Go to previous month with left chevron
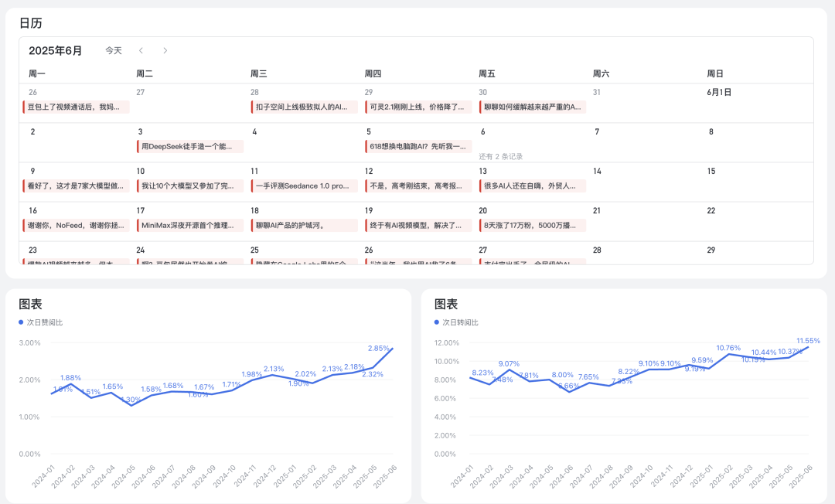 coord(141,51)
